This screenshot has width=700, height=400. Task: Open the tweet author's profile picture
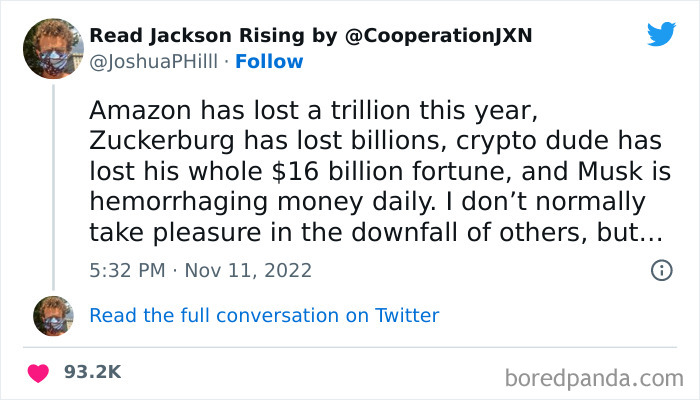click(x=53, y=49)
